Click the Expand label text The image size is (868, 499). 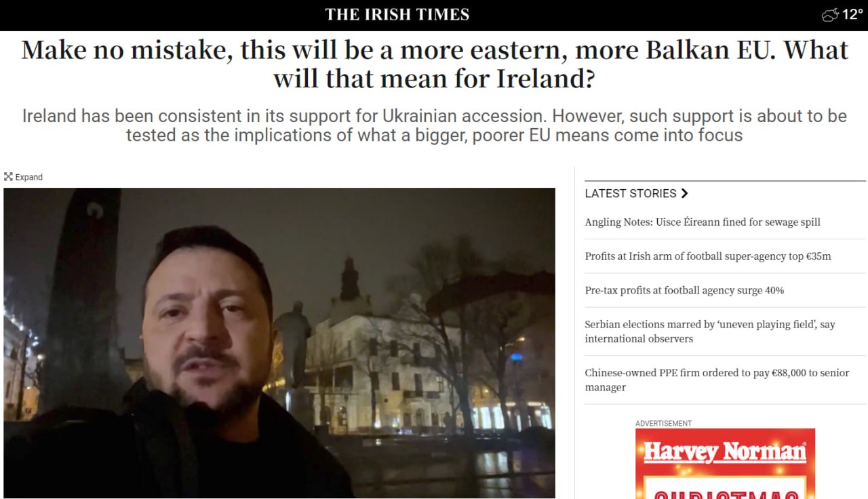click(x=29, y=177)
